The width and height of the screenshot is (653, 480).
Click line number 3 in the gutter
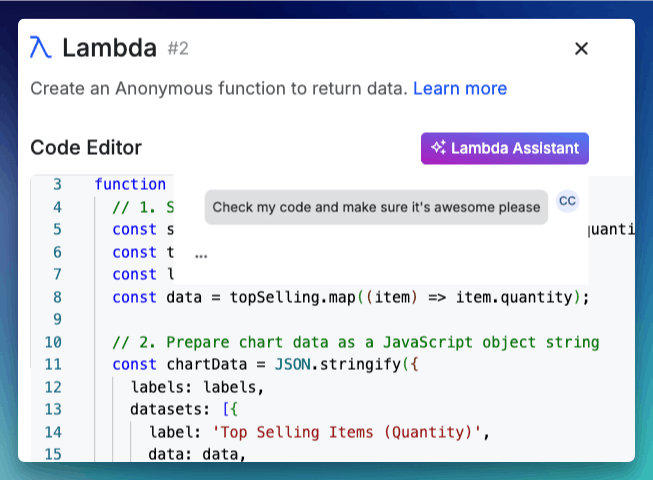(x=57, y=184)
